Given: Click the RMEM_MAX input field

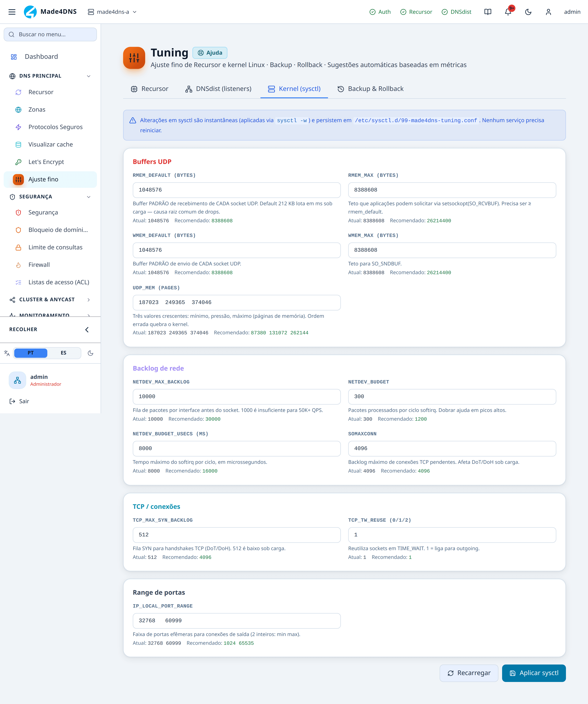Looking at the screenshot, I should 452,190.
